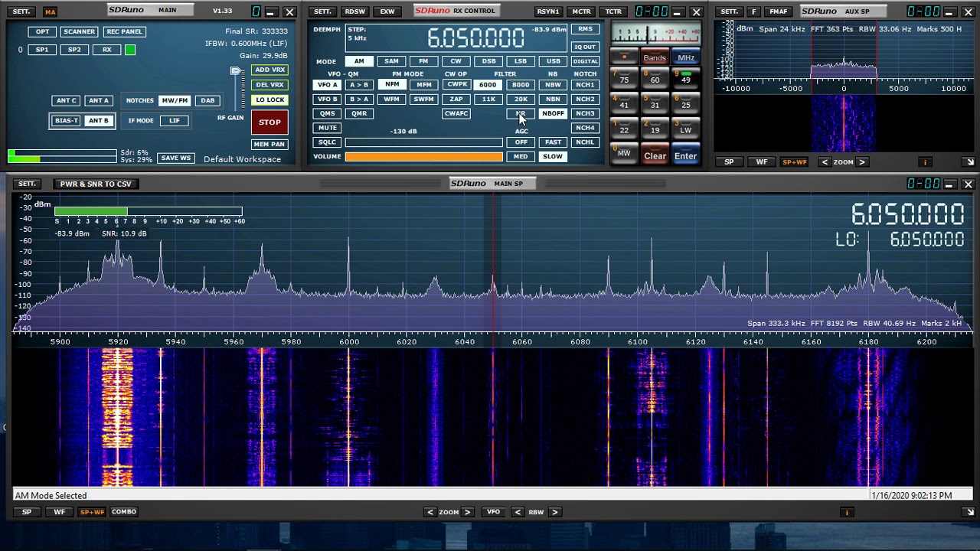Click the keypad decimal dot key
The image size is (980, 551).
click(x=624, y=57)
